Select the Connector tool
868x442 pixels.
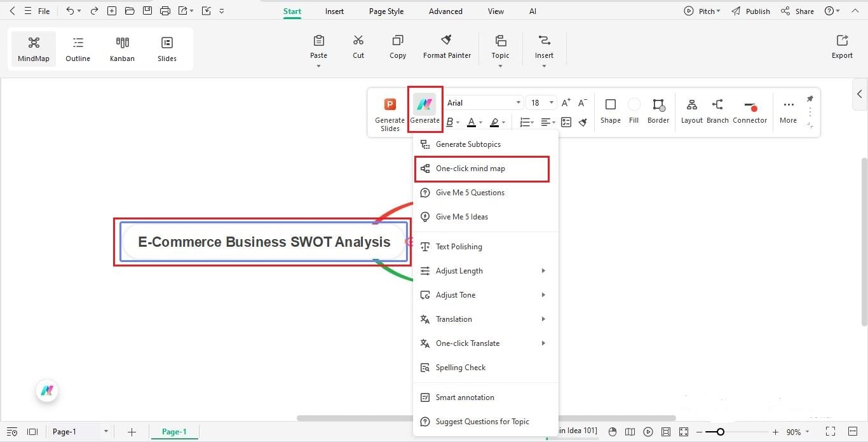[750, 109]
